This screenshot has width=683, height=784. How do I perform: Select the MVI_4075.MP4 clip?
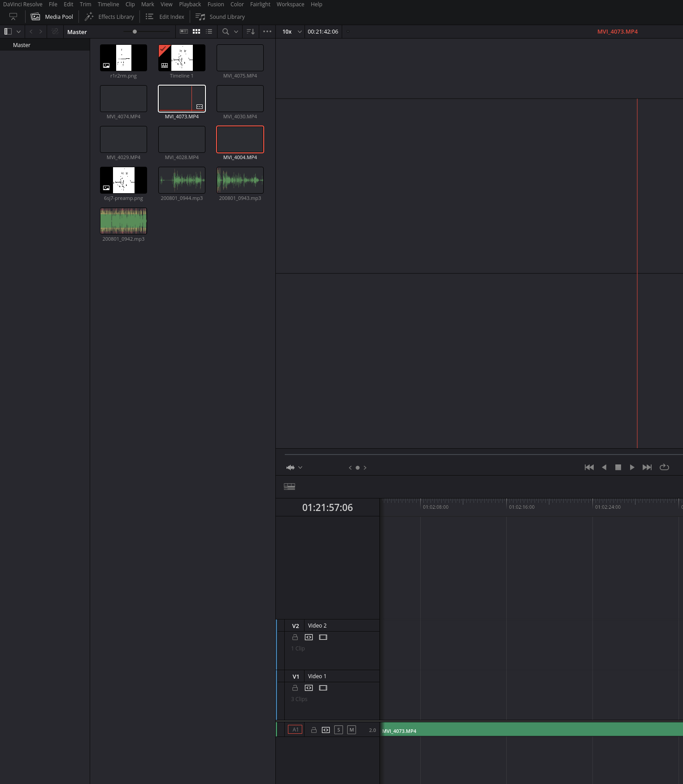pyautogui.click(x=240, y=58)
